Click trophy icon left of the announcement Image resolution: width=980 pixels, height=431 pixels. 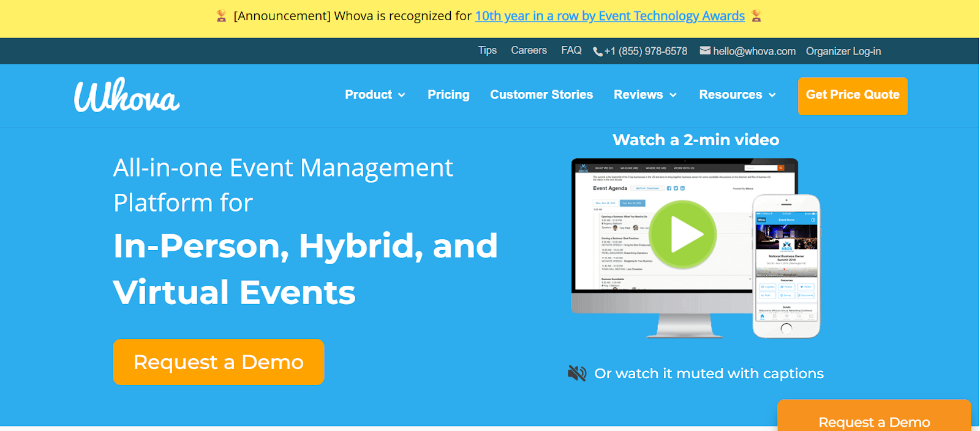click(221, 16)
